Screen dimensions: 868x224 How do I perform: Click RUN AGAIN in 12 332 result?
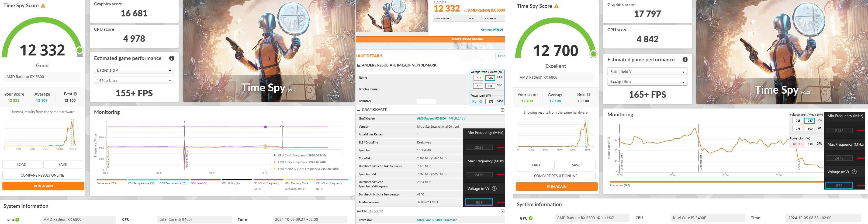coord(43,186)
